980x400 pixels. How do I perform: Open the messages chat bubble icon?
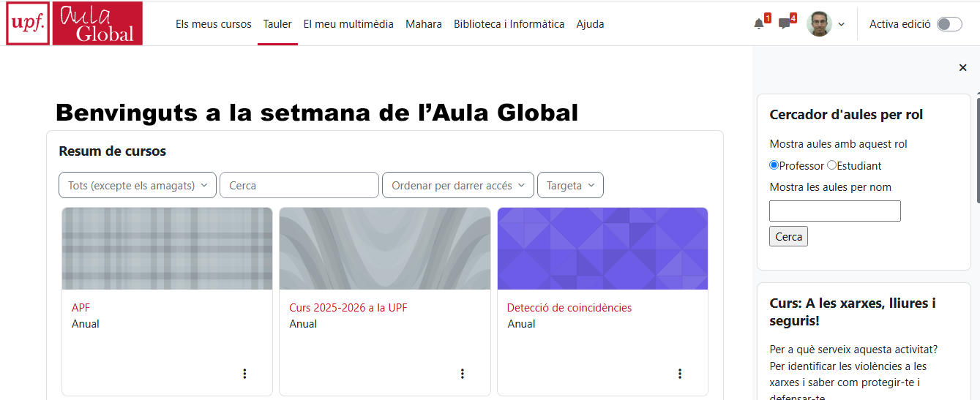click(x=785, y=24)
